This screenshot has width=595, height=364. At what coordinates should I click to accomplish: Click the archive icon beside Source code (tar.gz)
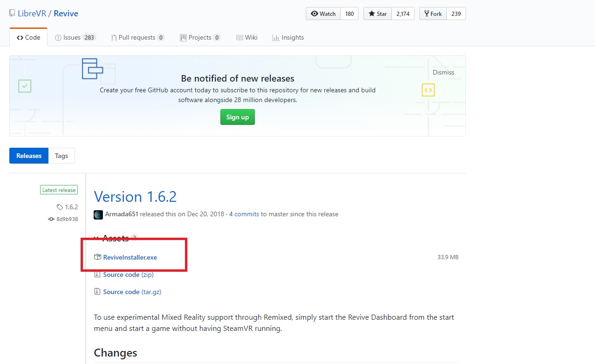(x=97, y=292)
